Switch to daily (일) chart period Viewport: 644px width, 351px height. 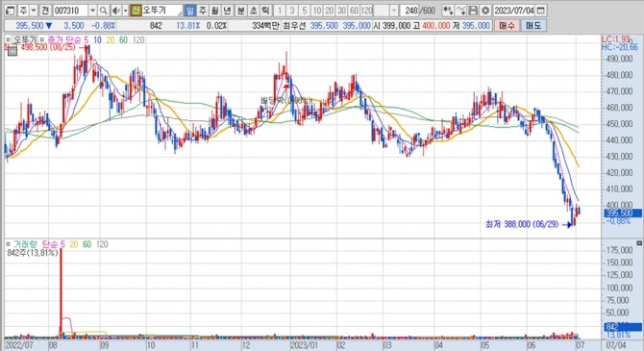[190, 11]
